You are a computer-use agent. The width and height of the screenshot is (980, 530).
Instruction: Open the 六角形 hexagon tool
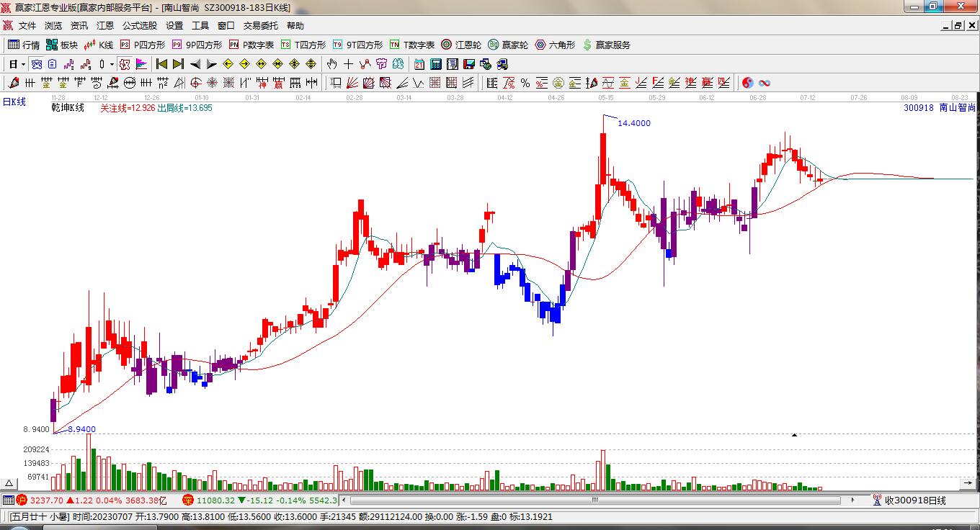coord(555,45)
